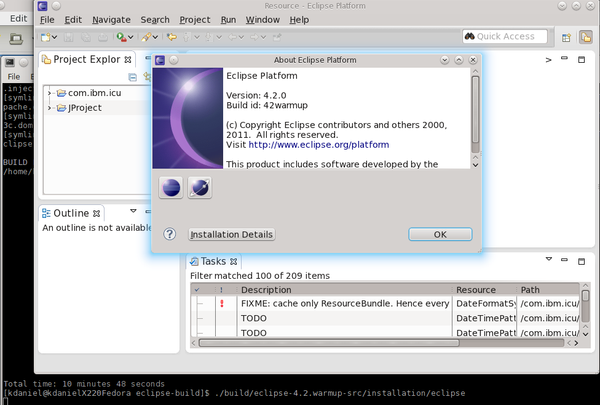The width and height of the screenshot is (600, 405).
Task: Close the Outline view tab
Action: [96, 214]
